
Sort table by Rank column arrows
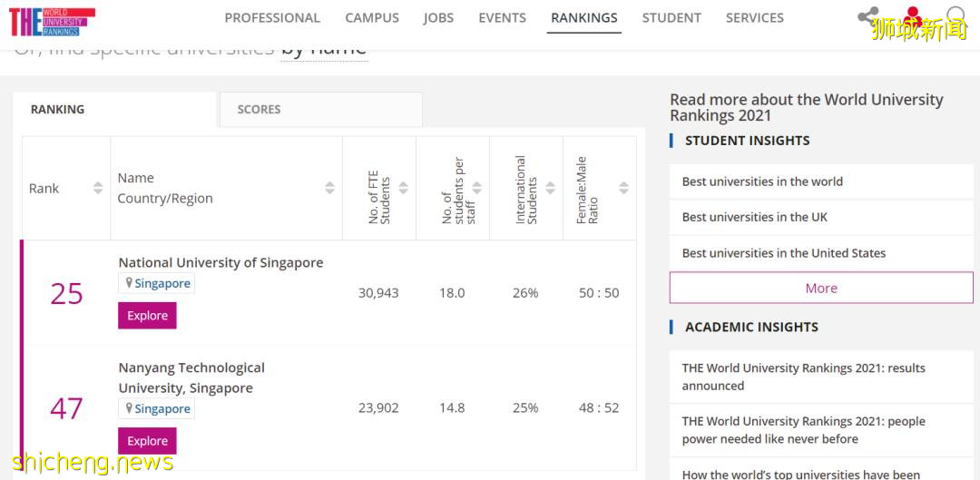98,188
